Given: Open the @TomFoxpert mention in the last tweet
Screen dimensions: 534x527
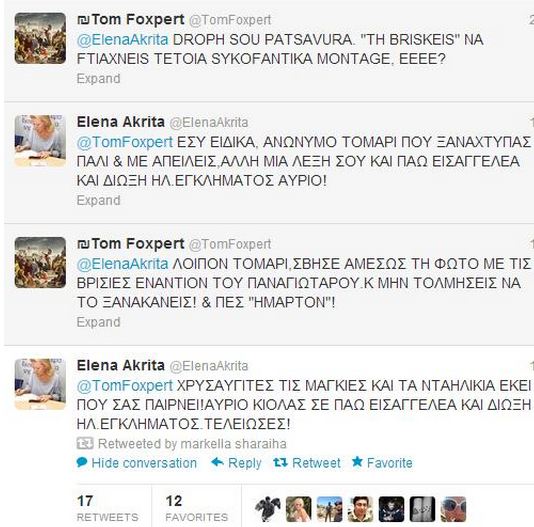Looking at the screenshot, I should (x=125, y=386).
